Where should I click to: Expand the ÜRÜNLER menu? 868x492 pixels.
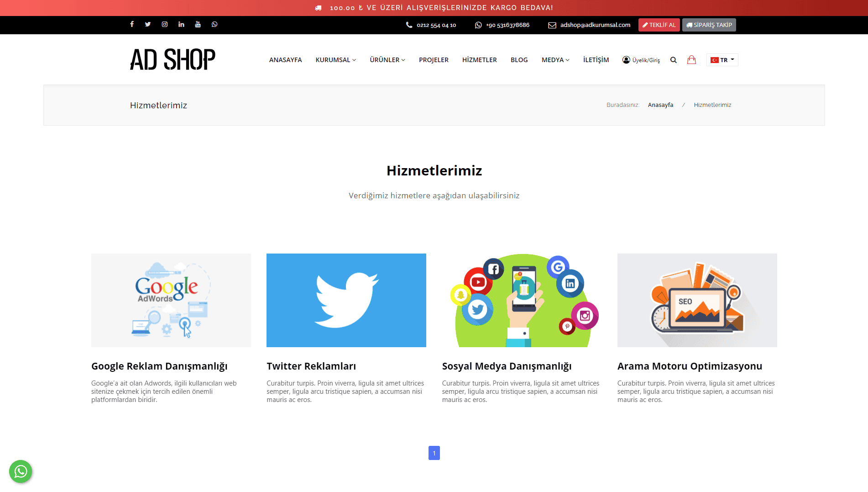point(387,60)
